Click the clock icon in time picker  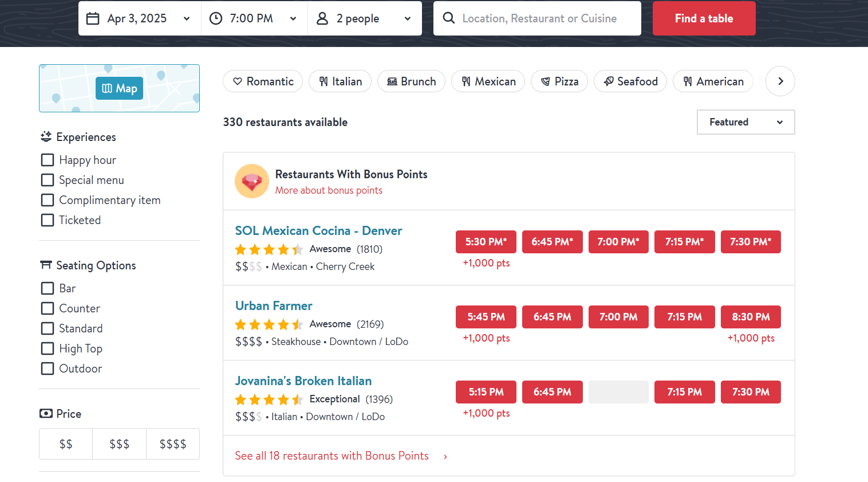(x=216, y=18)
